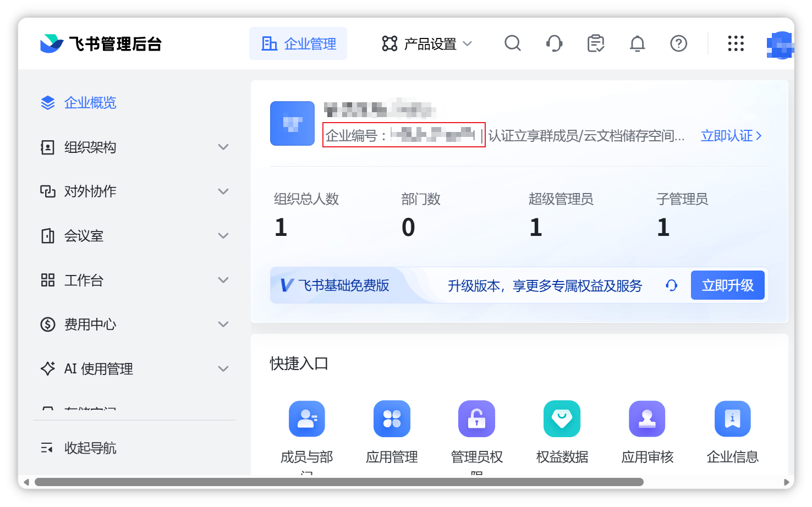Click the search magnifier icon
Image resolution: width=812 pixels, height=507 pixels.
512,43
